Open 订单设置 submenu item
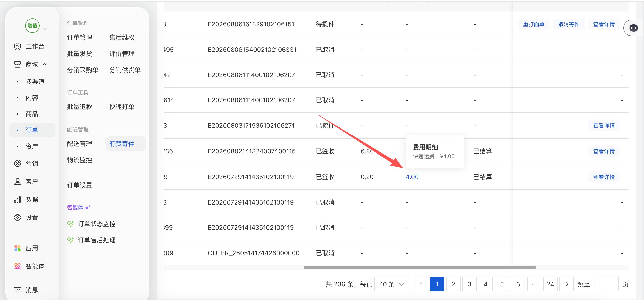This screenshot has width=644, height=300. click(80, 185)
